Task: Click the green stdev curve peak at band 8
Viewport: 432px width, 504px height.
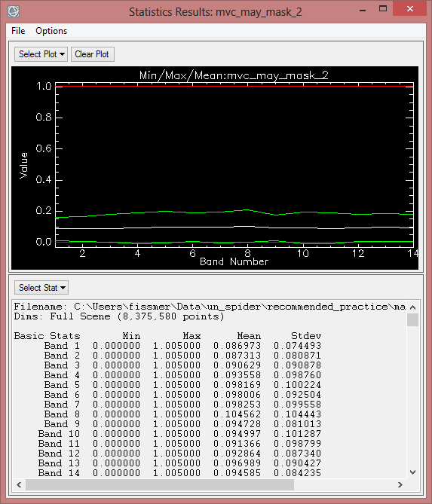Action: pyautogui.click(x=247, y=210)
